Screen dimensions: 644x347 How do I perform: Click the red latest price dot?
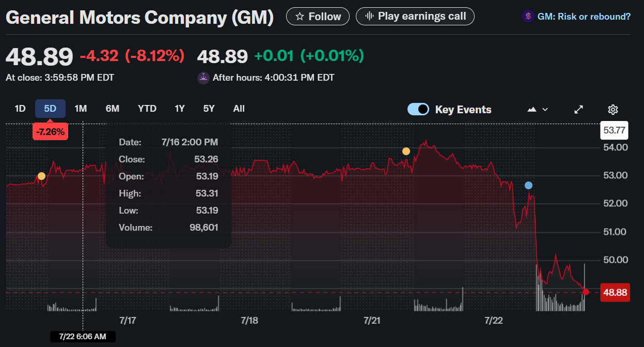click(x=586, y=292)
